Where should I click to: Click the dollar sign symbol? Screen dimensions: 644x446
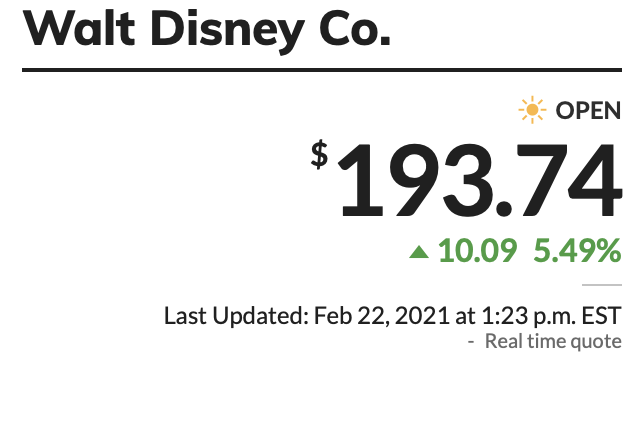click(x=319, y=154)
